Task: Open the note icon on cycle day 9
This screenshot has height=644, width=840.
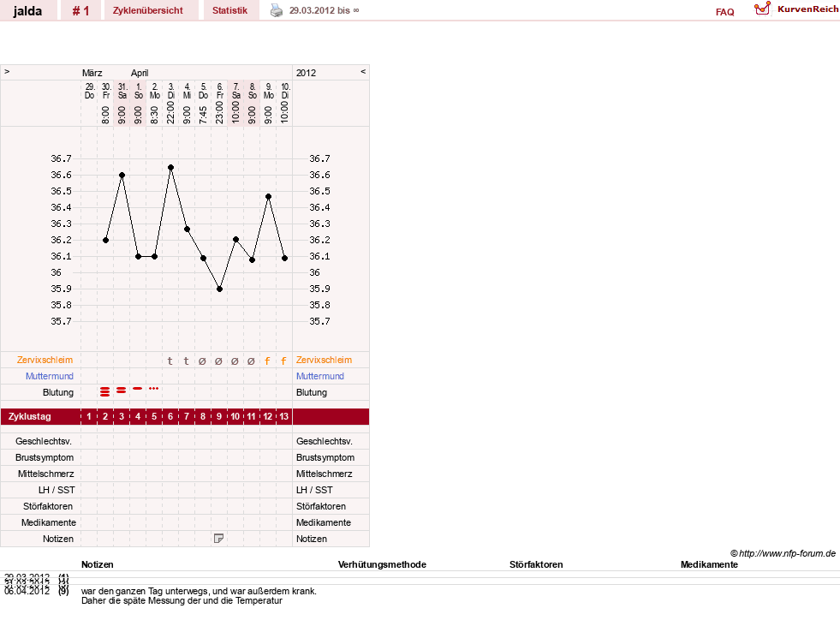Action: (218, 539)
